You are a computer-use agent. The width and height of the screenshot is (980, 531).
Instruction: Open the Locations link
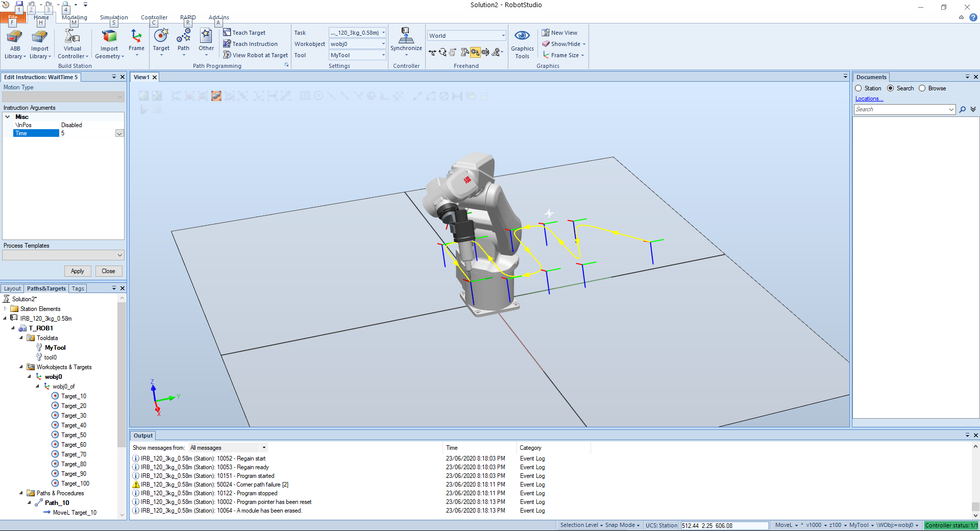869,99
